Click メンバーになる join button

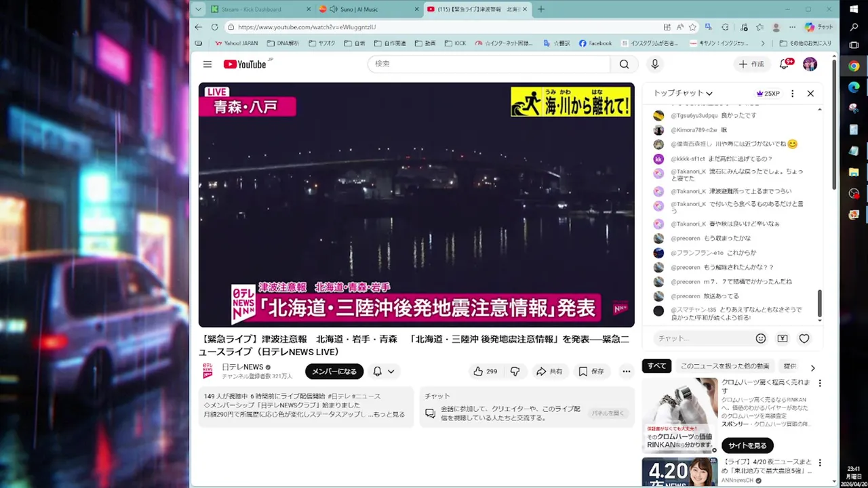click(334, 371)
